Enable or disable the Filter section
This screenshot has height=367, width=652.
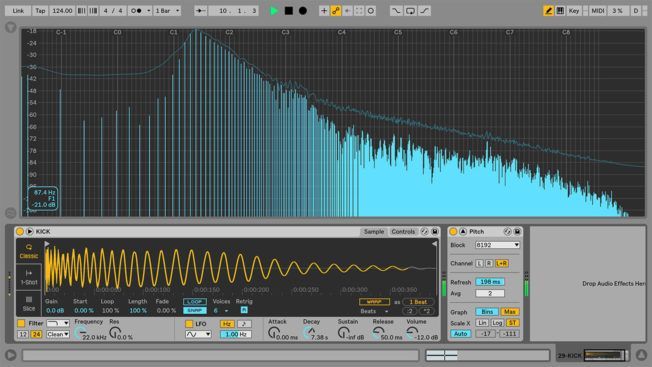pos(21,323)
